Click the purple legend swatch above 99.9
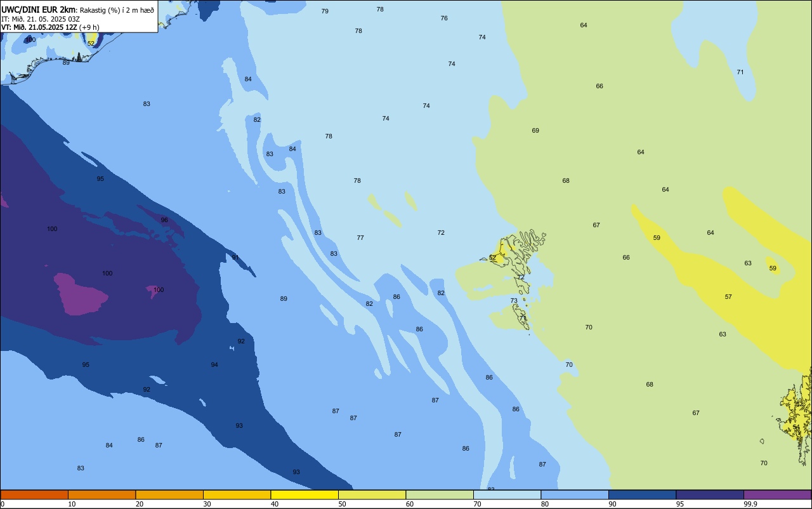This screenshot has width=812, height=509. [x=777, y=494]
